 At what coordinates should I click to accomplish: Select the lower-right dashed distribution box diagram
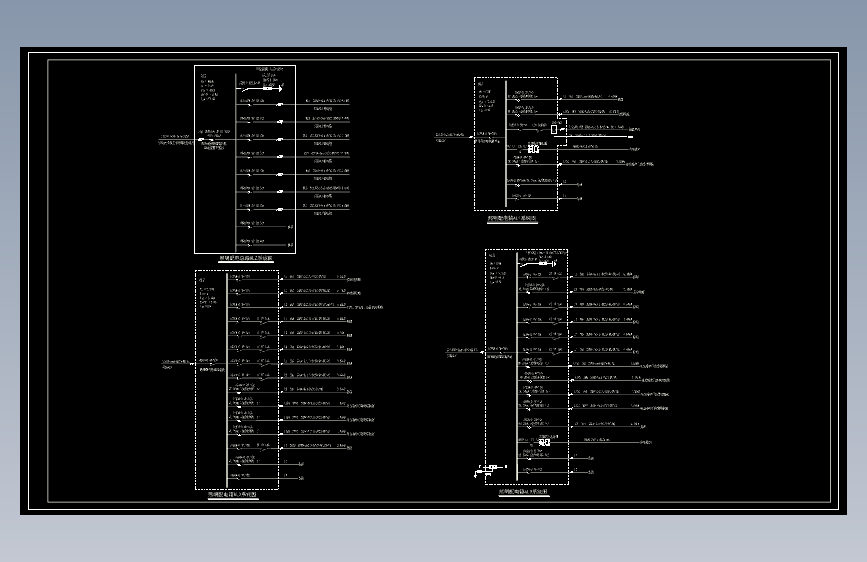[x=526, y=367]
